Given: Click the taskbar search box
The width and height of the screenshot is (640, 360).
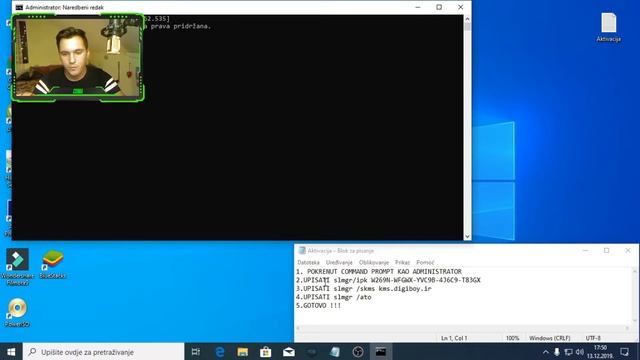Looking at the screenshot, I should point(104,352).
